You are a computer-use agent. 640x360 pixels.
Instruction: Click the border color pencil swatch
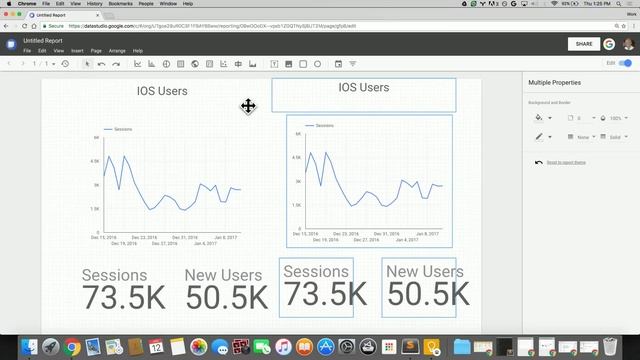(x=539, y=137)
